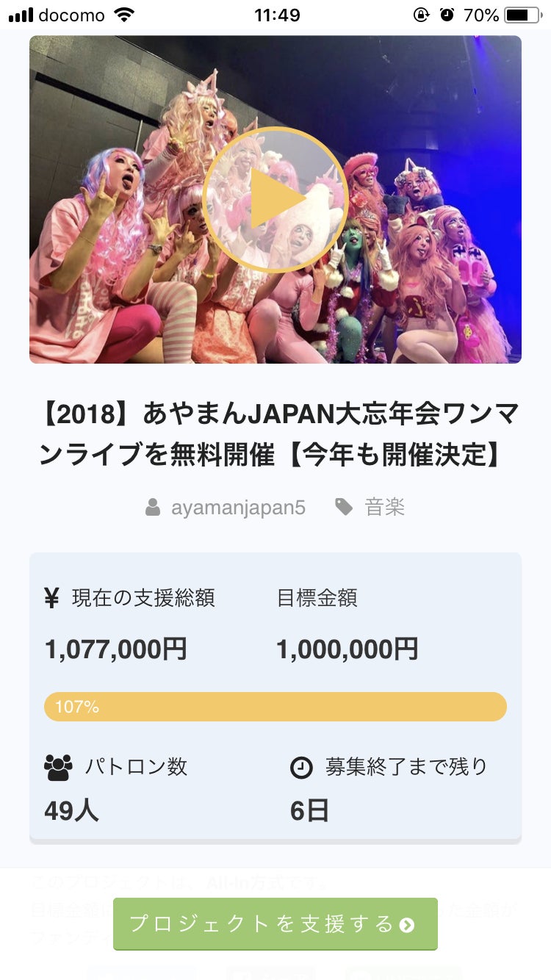Tap the tag icon beside 音楽
551x980 pixels.
coord(344,507)
